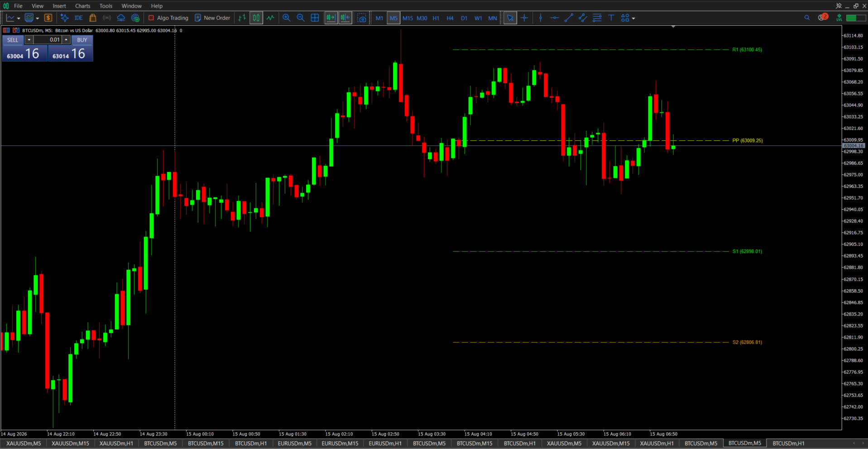Toggle chart shift from right edge
The width and height of the screenshot is (868, 449).
pos(345,18)
